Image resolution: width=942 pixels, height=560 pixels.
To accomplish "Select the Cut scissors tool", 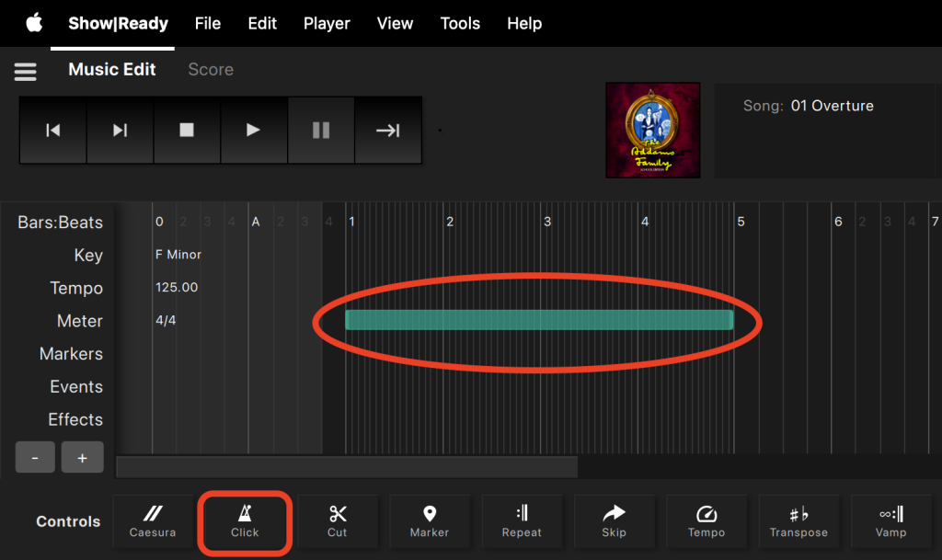I will (338, 521).
